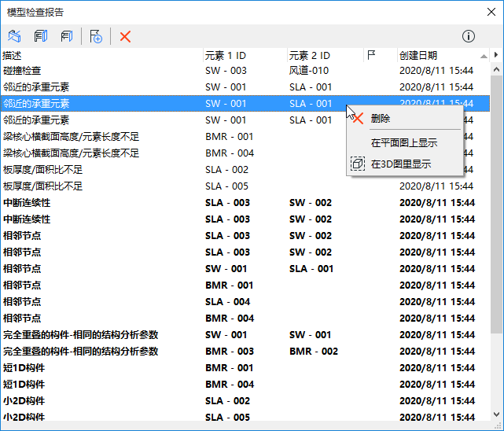Select 梁核心横截面高度 row with BMR - 004
504x431 pixels.
[245, 153]
